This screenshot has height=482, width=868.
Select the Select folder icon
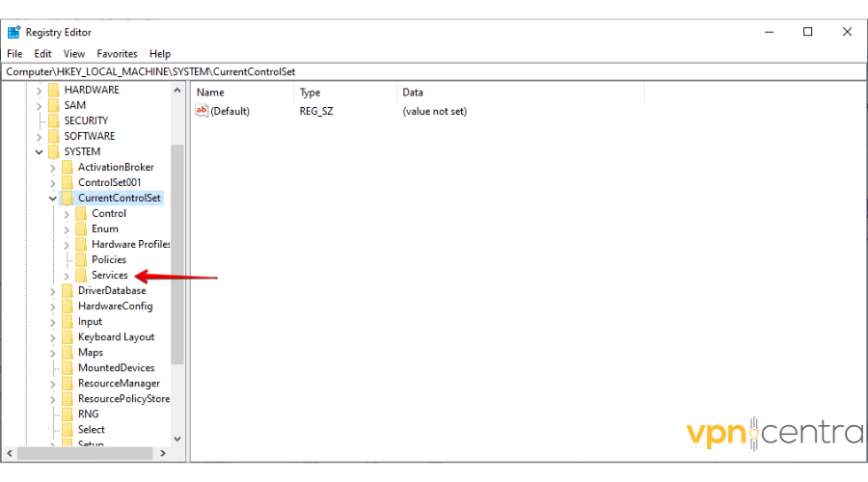pyautogui.click(x=68, y=430)
